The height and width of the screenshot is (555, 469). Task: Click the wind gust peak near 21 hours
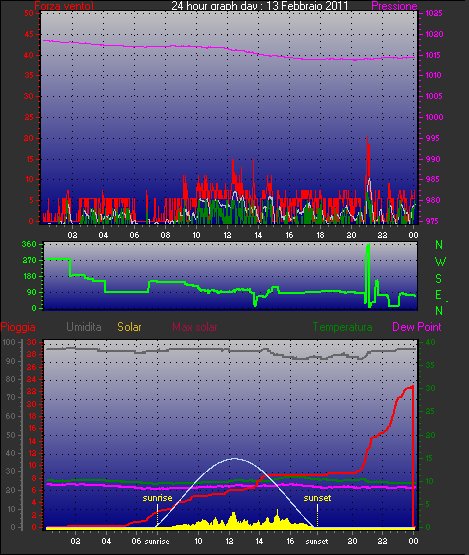coord(368,137)
